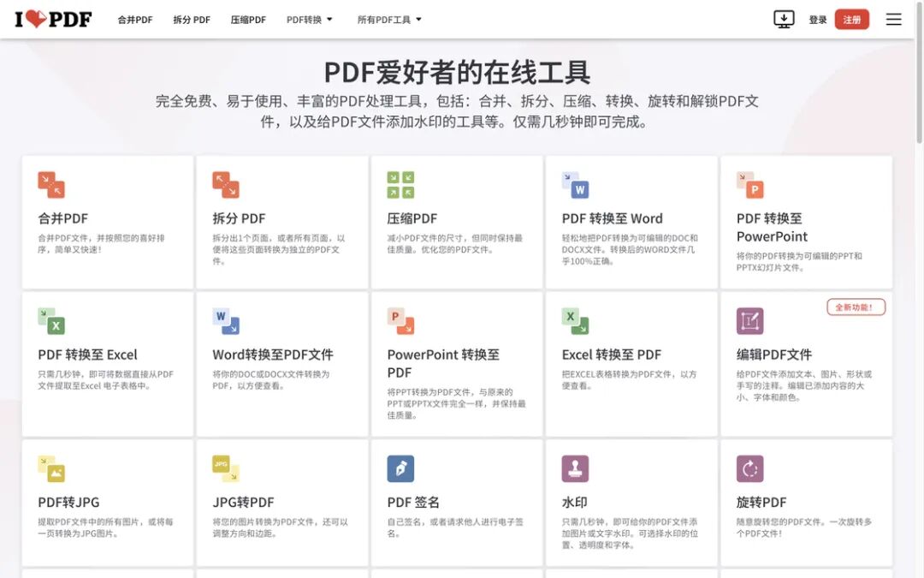The width and height of the screenshot is (924, 578).
Task: Click the PDF 签名 card title
Action: (413, 502)
